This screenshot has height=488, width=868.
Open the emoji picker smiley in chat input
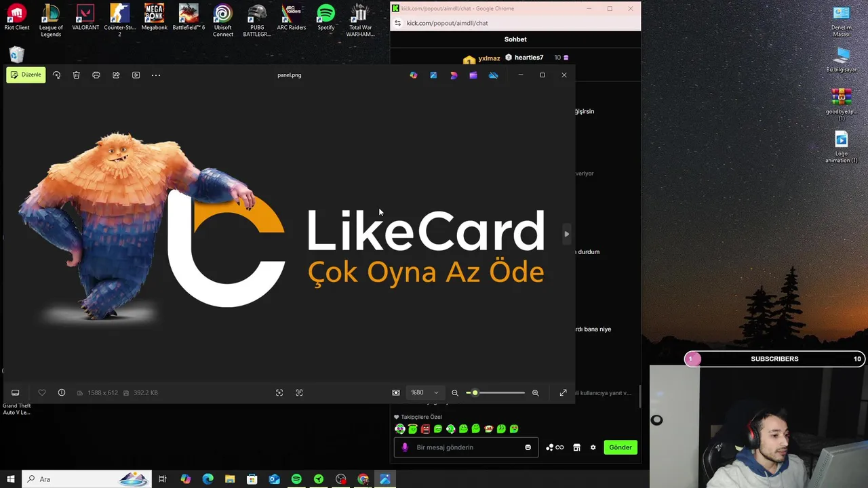(528, 447)
